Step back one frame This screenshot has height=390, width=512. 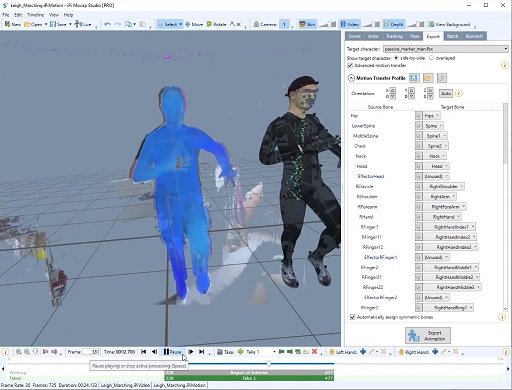154,352
